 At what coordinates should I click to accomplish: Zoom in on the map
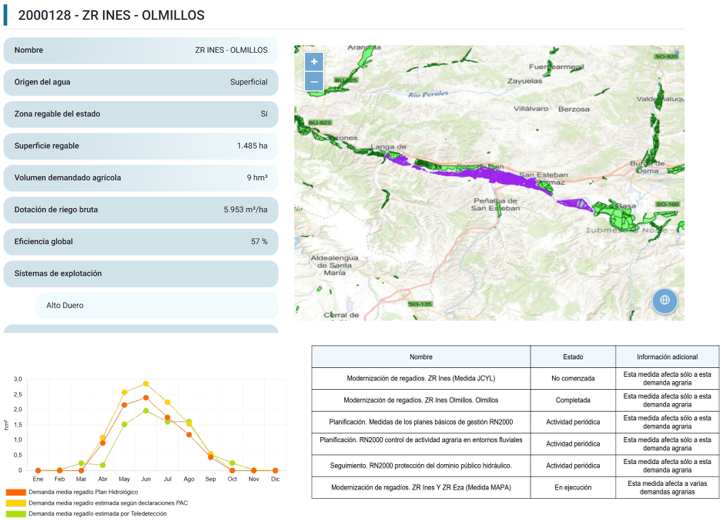coord(314,62)
